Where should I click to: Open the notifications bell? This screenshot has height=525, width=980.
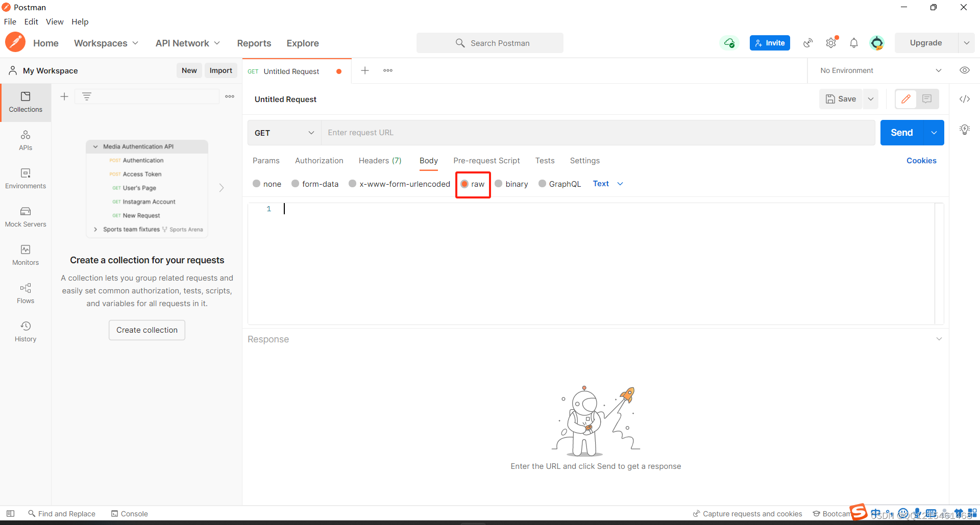tap(854, 43)
